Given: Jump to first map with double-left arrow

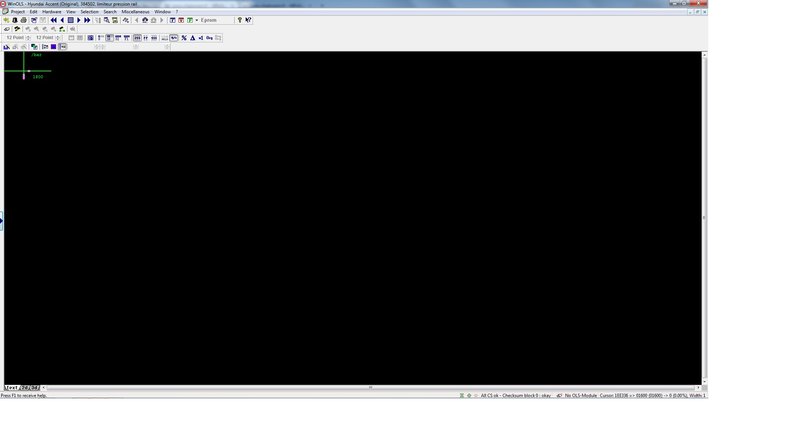Looking at the screenshot, I should (x=54, y=20).
